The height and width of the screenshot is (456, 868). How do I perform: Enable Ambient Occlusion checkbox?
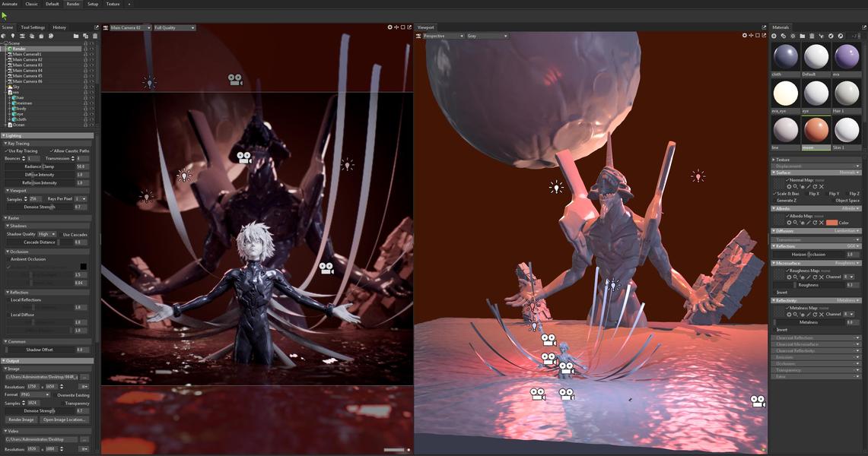click(x=8, y=259)
